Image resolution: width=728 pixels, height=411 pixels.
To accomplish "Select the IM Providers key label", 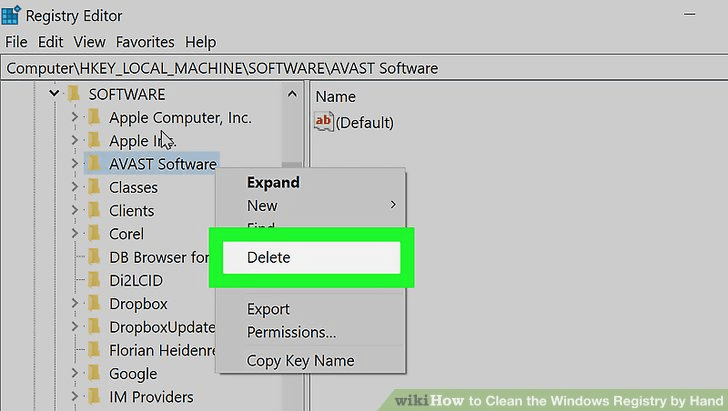I will point(151,397).
